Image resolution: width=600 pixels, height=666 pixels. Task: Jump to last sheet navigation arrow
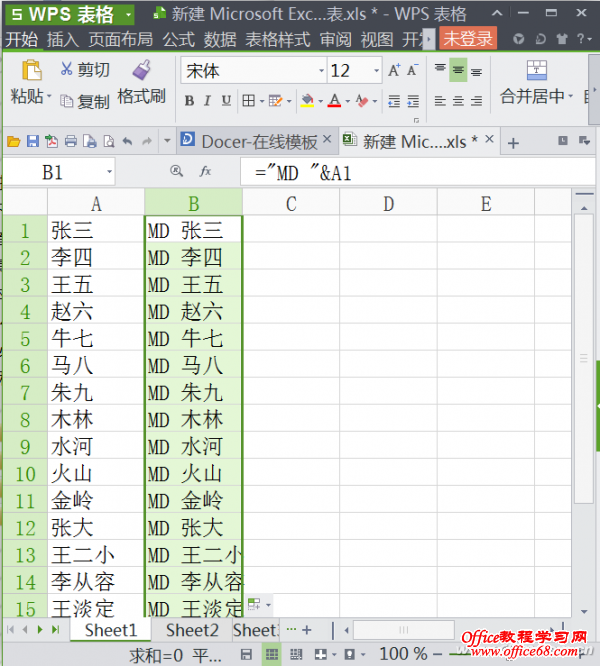pyautogui.click(x=55, y=629)
